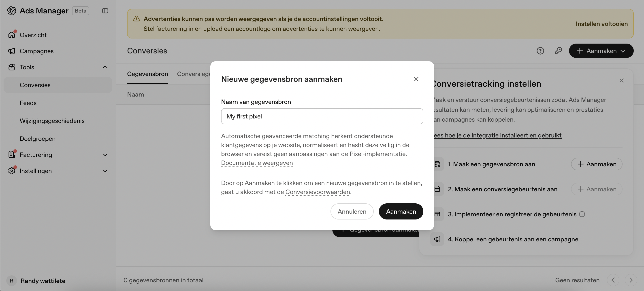Click the info icon next to step 3
The width and height of the screenshot is (644, 291).
coord(582,214)
